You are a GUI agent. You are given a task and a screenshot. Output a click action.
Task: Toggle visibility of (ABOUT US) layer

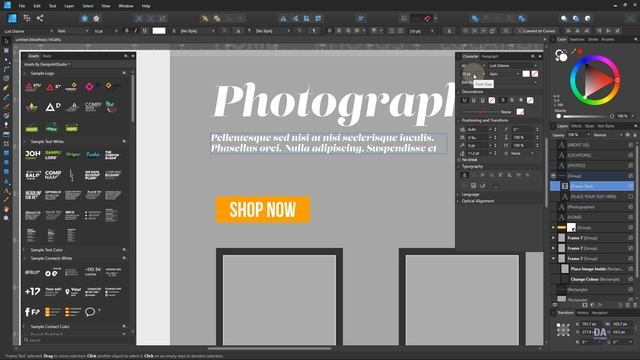(631, 145)
